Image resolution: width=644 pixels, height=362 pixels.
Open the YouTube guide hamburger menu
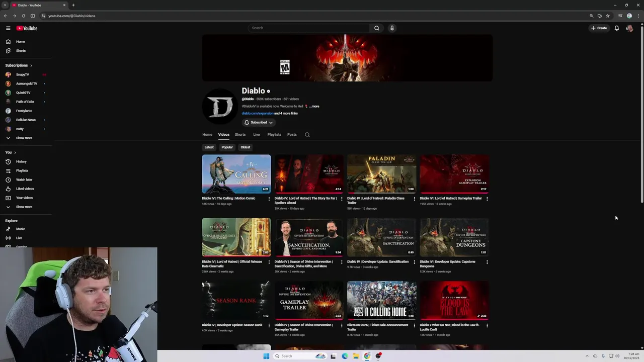click(x=8, y=28)
